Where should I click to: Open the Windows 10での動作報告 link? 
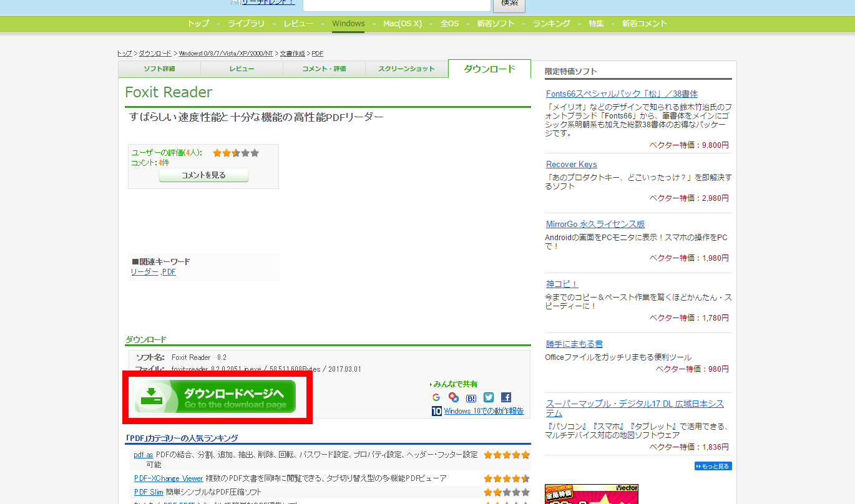484,411
